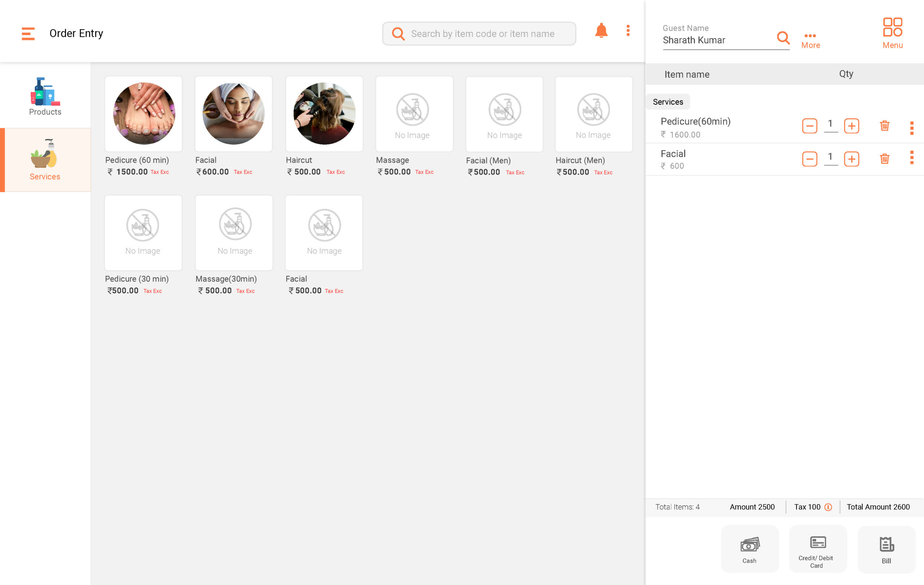Switch to the Products category
Screen dimensions: 924x585
coord(45,96)
